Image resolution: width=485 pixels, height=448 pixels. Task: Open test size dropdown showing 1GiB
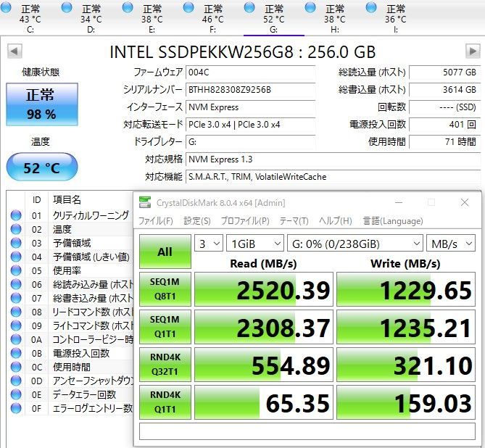tap(255, 244)
